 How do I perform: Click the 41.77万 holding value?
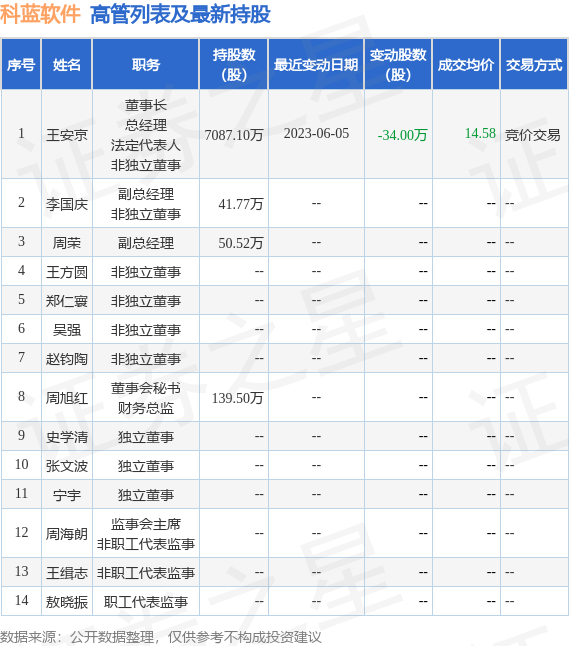(241, 204)
